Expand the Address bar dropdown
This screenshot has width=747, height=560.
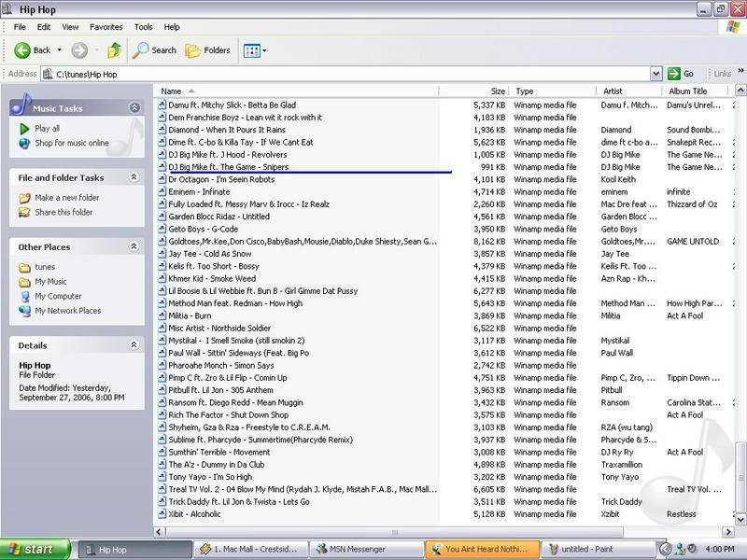click(656, 74)
